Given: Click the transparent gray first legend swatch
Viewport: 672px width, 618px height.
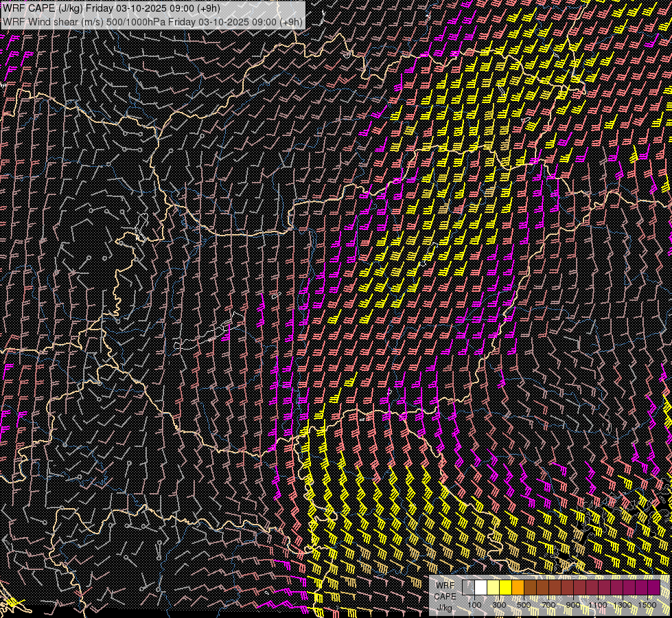Looking at the screenshot, I should [x=468, y=588].
